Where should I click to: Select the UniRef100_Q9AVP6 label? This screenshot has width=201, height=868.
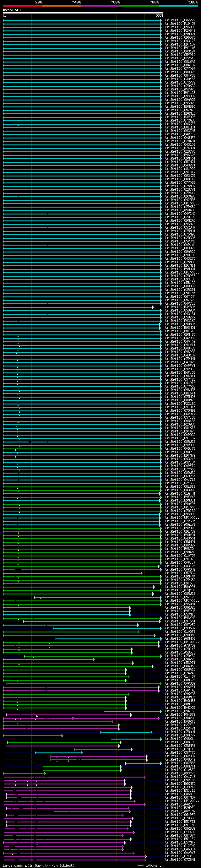click(x=180, y=504)
